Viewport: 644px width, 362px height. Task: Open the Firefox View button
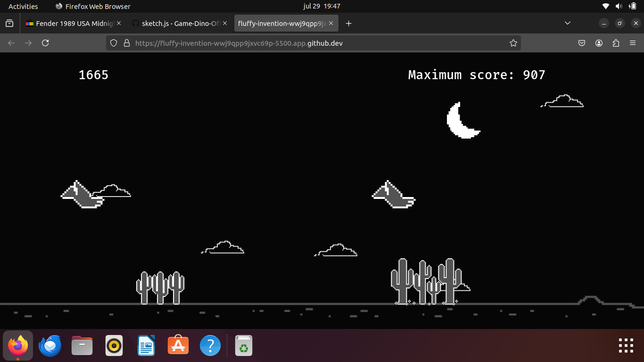(x=9, y=23)
